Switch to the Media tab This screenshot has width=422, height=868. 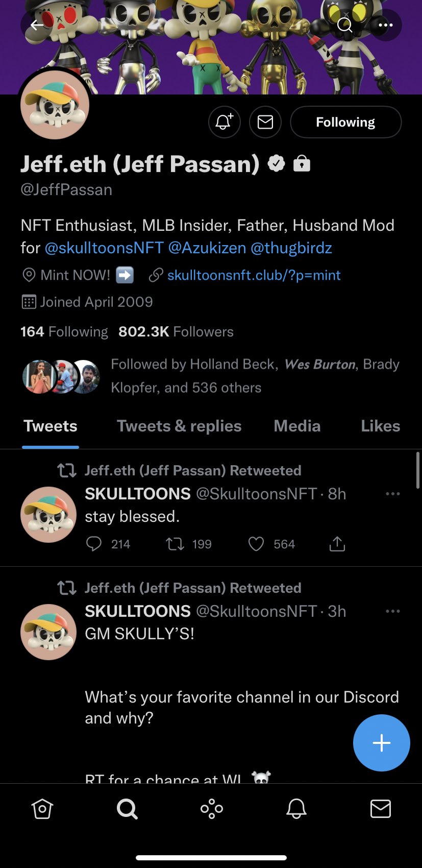pyautogui.click(x=297, y=426)
